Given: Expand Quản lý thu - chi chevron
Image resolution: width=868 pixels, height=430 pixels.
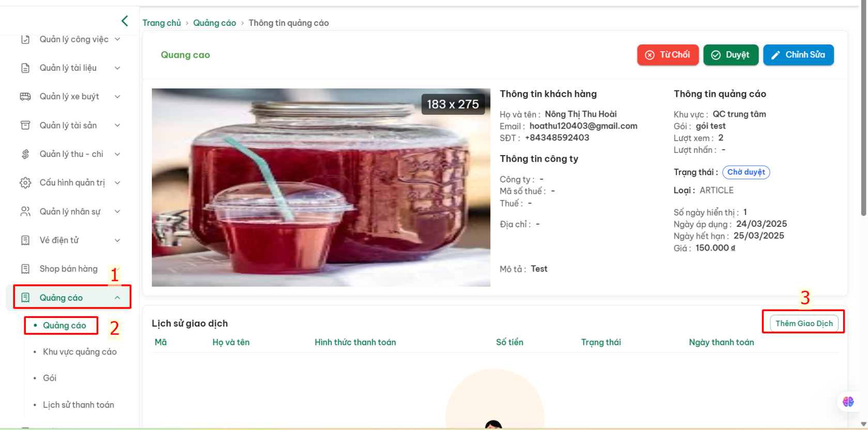Looking at the screenshot, I should coord(117,154).
